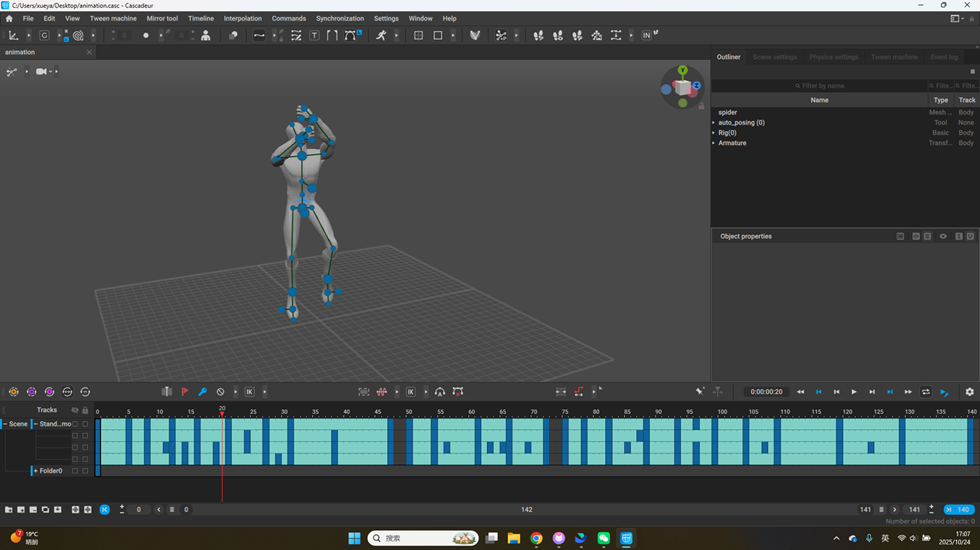
Task: Expand the Armature tree item
Action: [714, 143]
